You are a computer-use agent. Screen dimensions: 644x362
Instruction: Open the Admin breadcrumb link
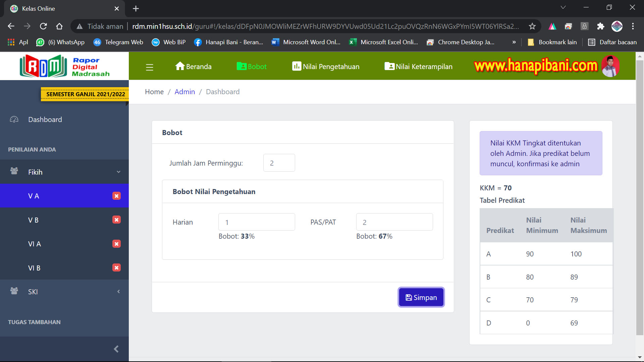click(x=185, y=92)
